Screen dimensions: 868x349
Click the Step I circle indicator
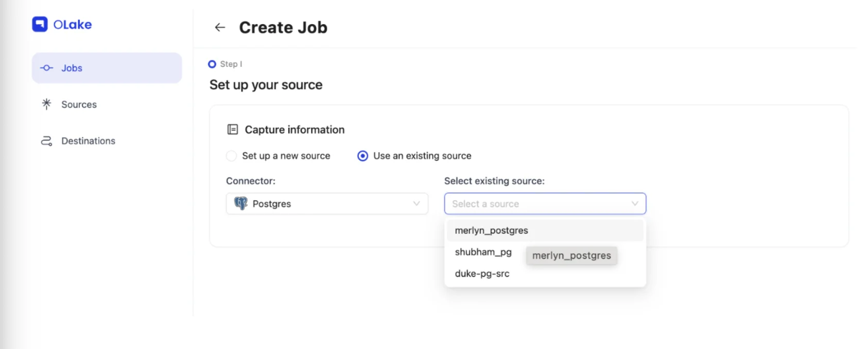coord(212,64)
